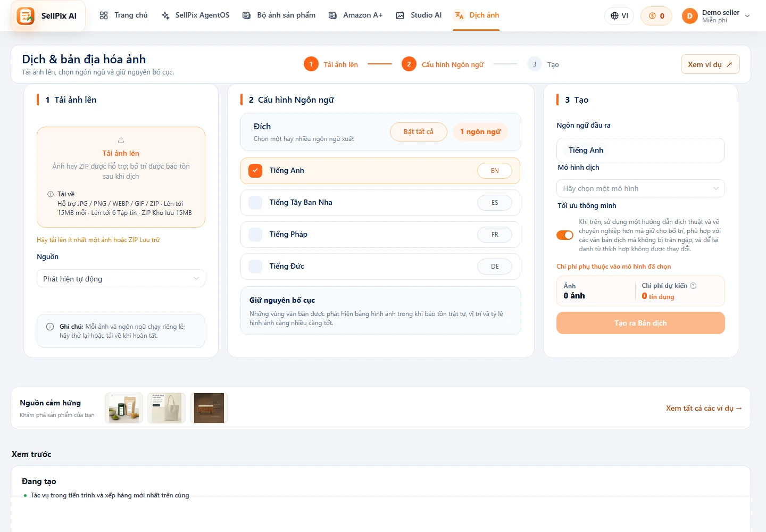The height and width of the screenshot is (532, 766).
Task: Click the info icon beside Tải về
Action: (51, 194)
